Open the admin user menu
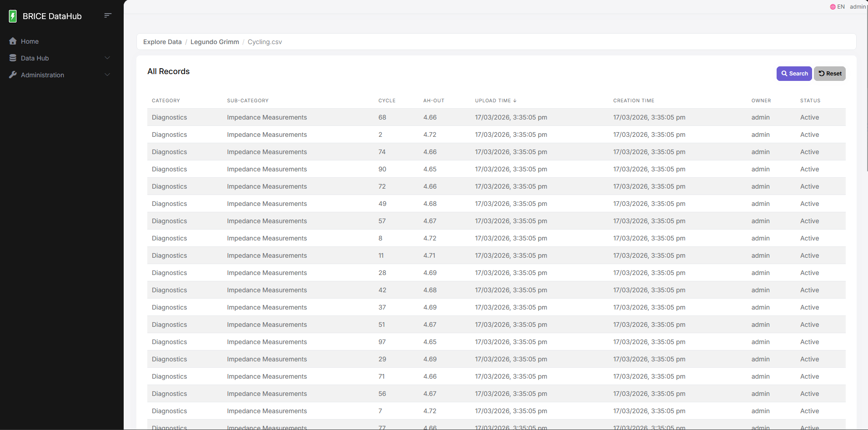Viewport: 868px width, 430px height. pos(858,7)
